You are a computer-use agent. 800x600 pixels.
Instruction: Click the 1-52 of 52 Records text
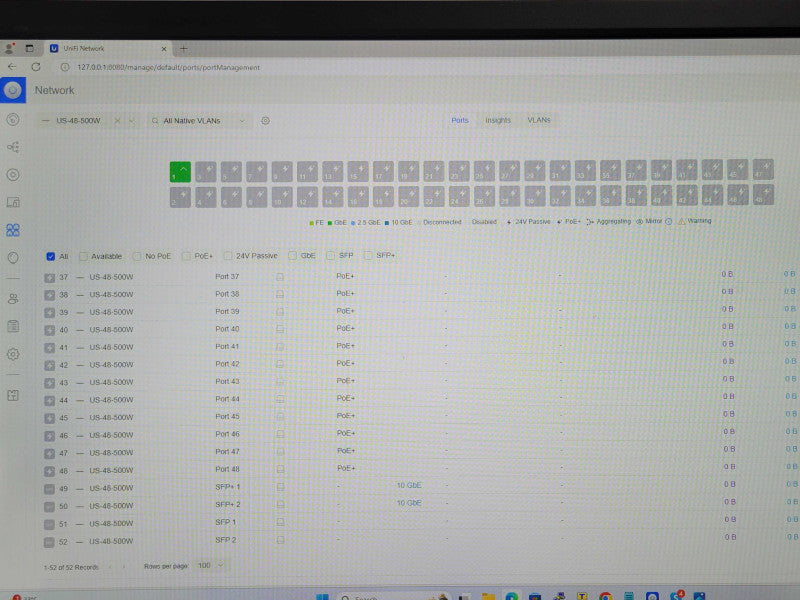(71, 567)
